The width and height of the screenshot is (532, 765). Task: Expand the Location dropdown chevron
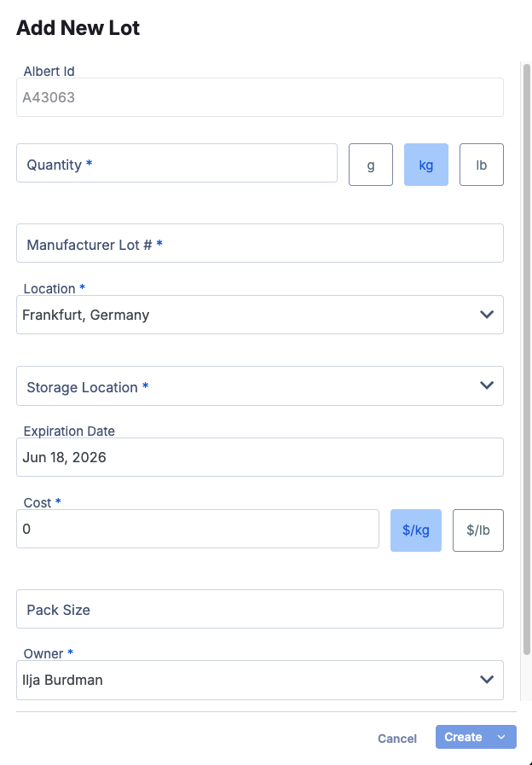pos(487,315)
